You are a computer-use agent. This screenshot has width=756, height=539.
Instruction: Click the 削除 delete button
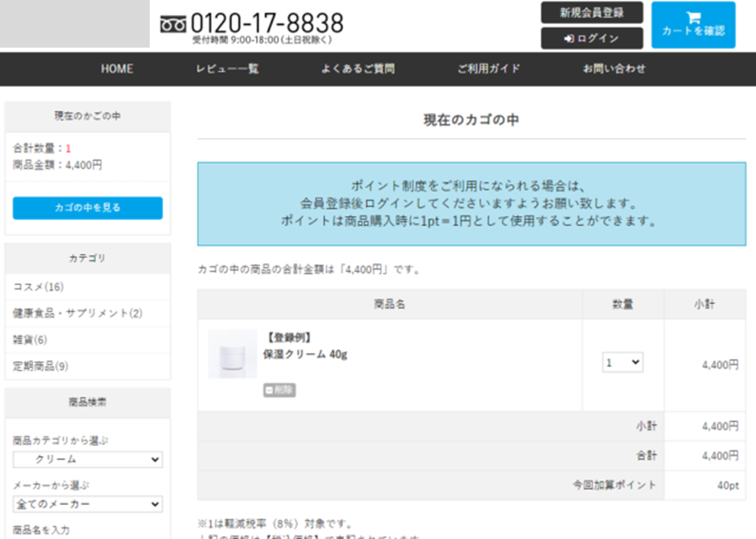coord(280,390)
